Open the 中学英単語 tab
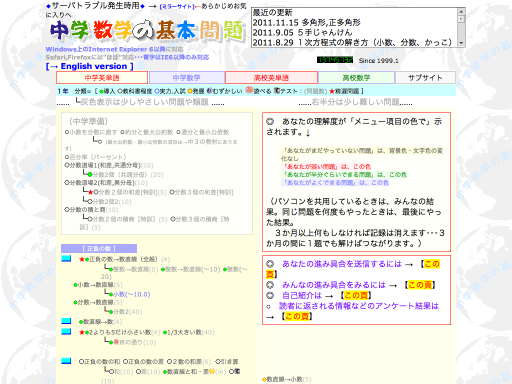 [x=102, y=78]
